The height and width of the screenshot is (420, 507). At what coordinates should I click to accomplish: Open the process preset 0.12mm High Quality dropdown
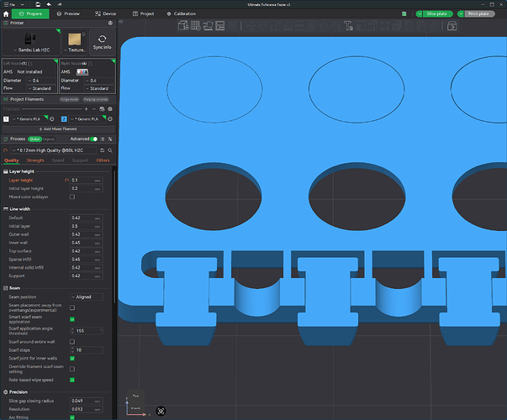54,150
